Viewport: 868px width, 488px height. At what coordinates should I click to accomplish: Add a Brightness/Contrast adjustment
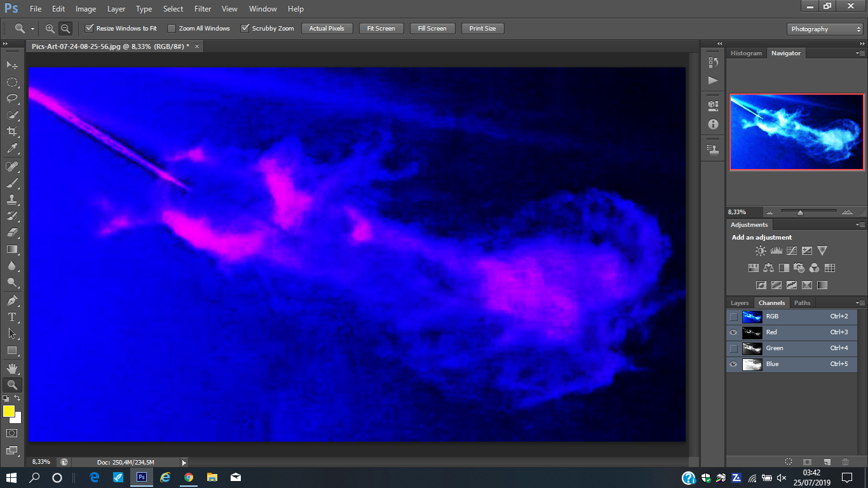tap(761, 251)
